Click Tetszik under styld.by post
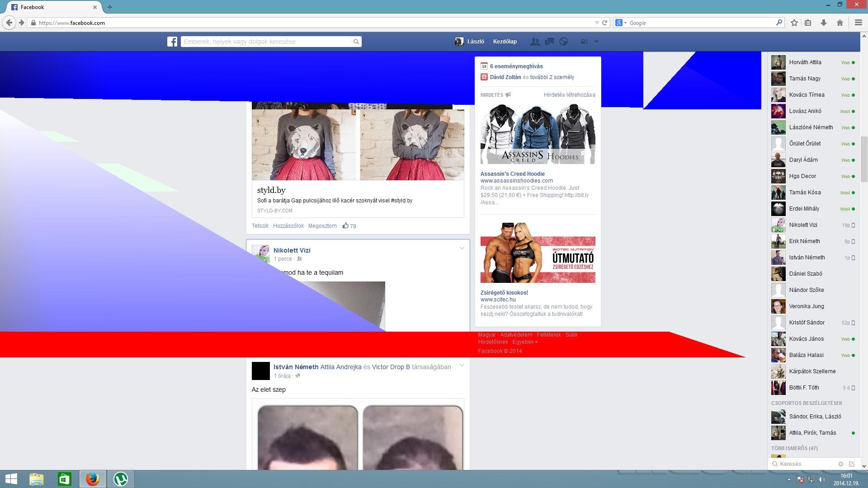 coord(260,226)
